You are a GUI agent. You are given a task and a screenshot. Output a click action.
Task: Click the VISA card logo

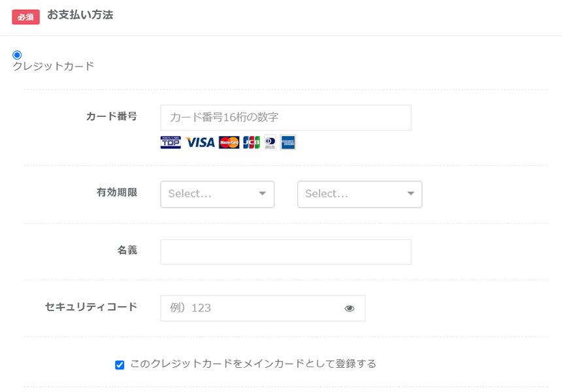tap(201, 142)
